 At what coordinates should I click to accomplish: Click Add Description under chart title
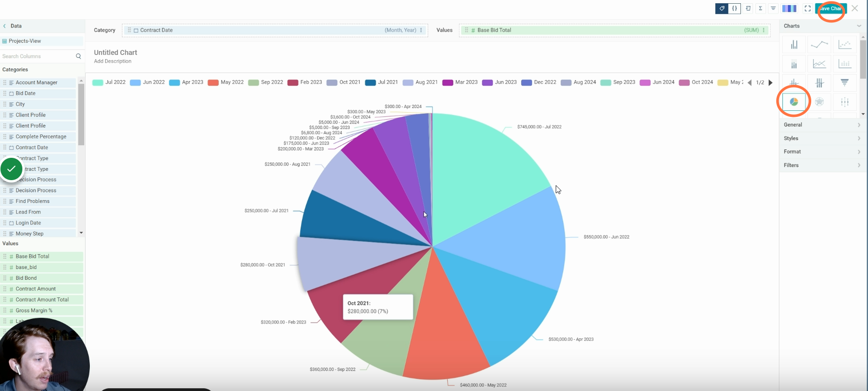point(113,61)
